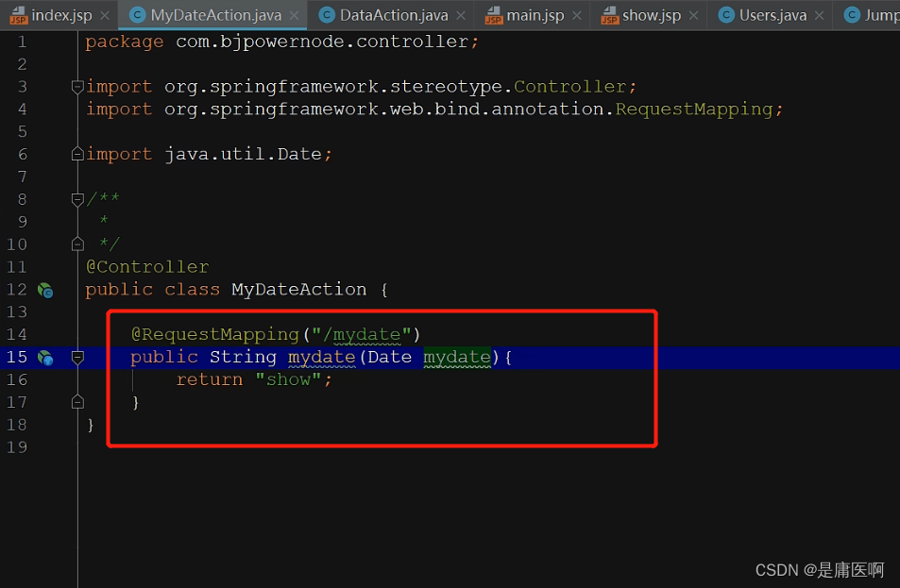
Task: Close the show.jsp tab
Action: click(693, 15)
